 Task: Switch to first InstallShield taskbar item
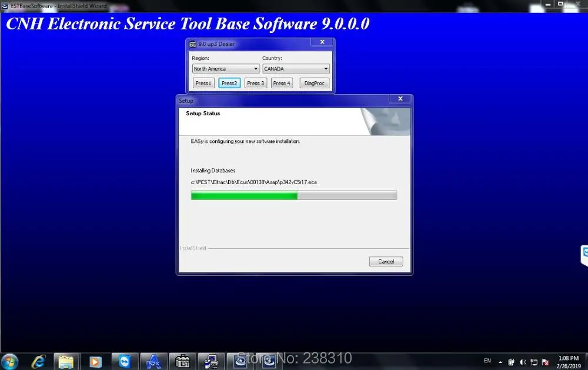tap(240, 362)
